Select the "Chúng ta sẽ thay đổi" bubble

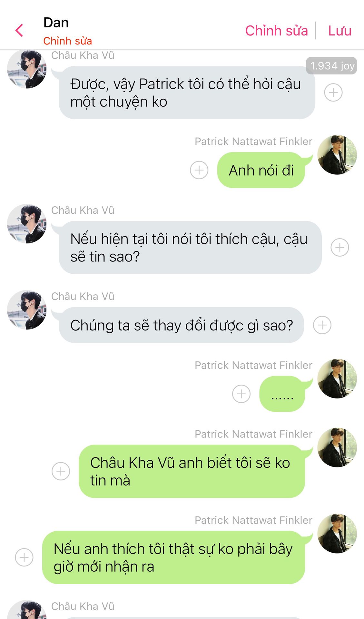(x=181, y=325)
